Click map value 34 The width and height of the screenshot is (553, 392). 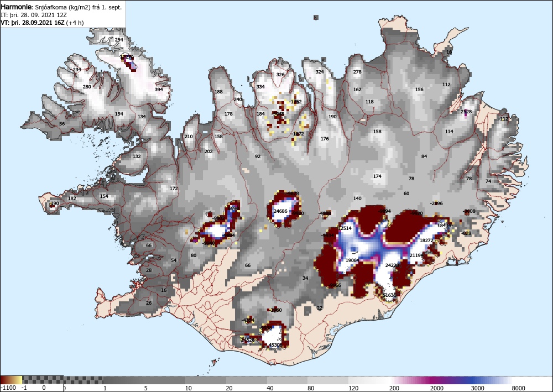coord(305,278)
